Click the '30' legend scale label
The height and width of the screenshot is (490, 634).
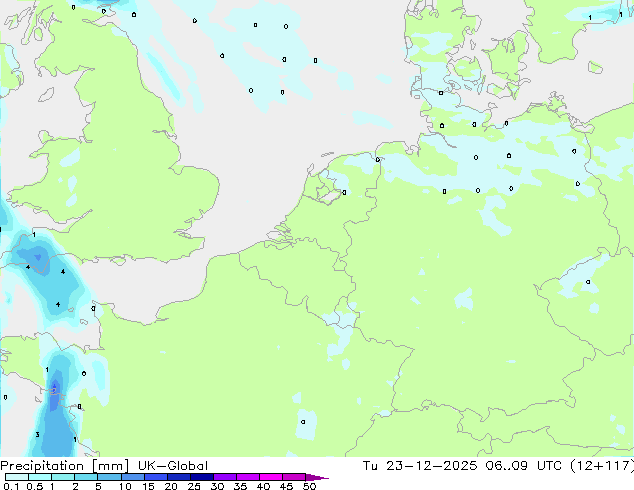(x=217, y=486)
